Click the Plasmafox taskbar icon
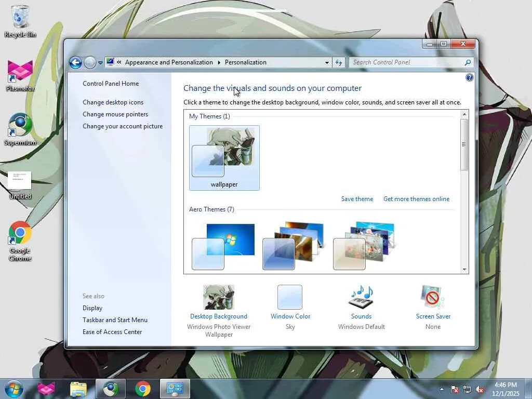532x399 pixels. [x=46, y=389]
